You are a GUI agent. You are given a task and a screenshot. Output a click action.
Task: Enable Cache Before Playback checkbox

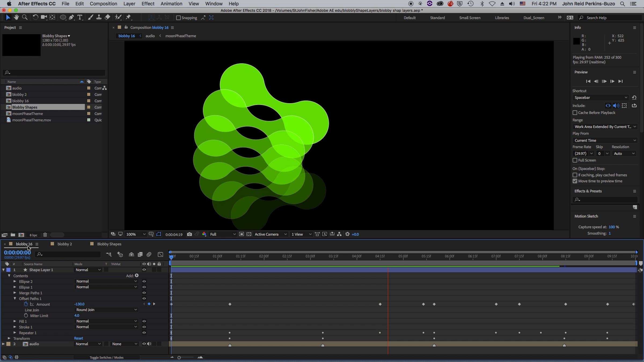click(x=575, y=113)
